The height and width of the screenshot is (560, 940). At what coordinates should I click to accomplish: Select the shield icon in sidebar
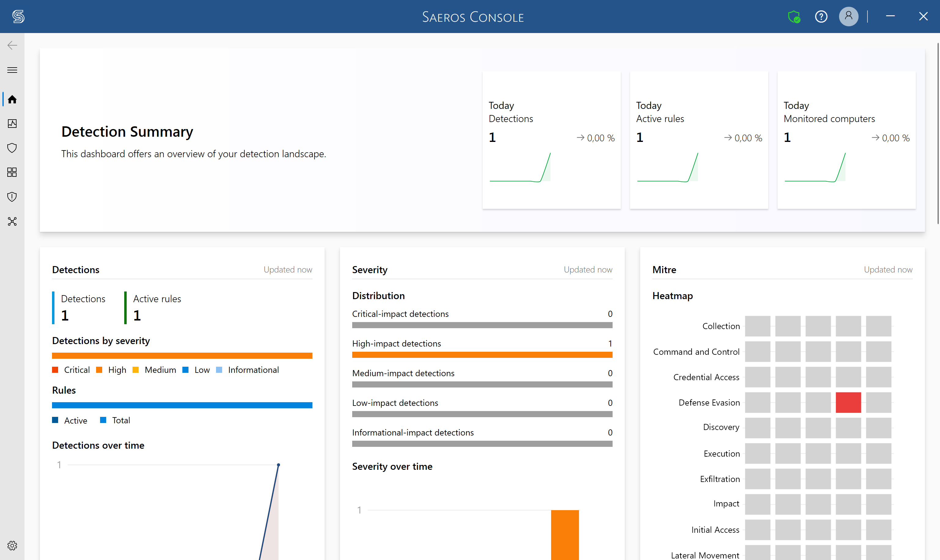coord(12,148)
